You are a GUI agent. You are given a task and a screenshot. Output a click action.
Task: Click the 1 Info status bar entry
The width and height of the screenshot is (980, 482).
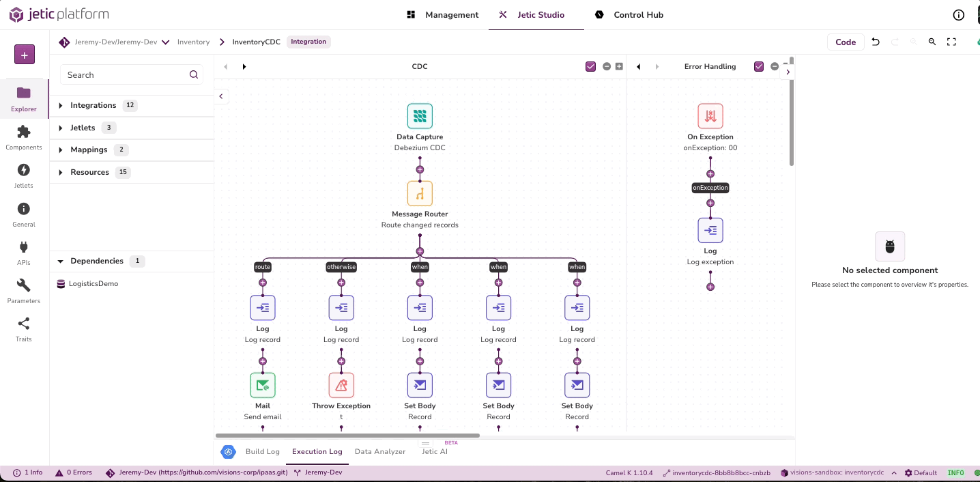pos(28,472)
